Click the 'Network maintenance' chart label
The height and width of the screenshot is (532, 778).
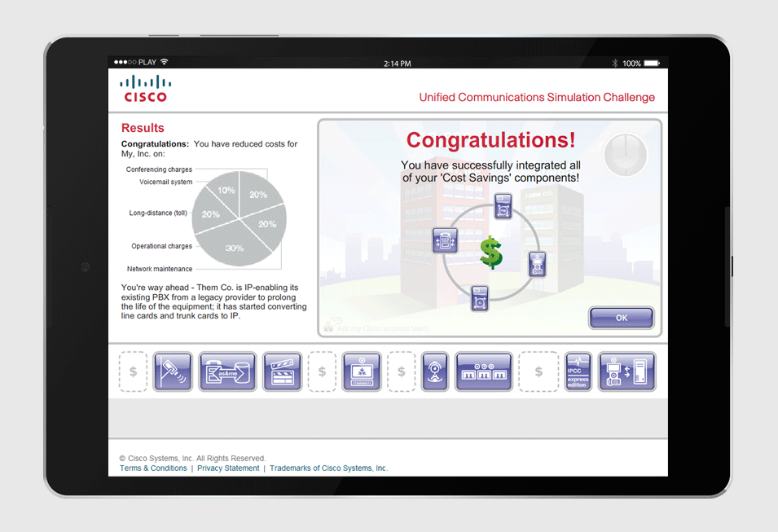(160, 269)
